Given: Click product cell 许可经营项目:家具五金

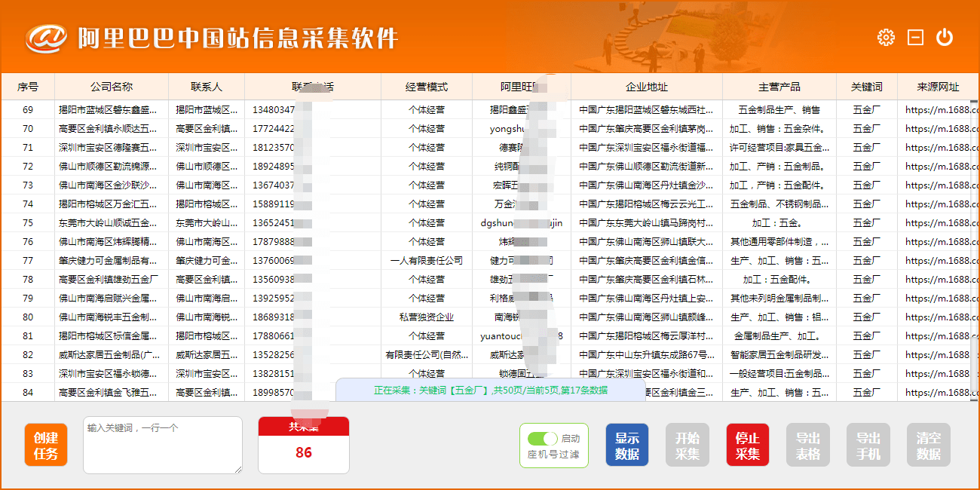Looking at the screenshot, I should click(779, 147).
